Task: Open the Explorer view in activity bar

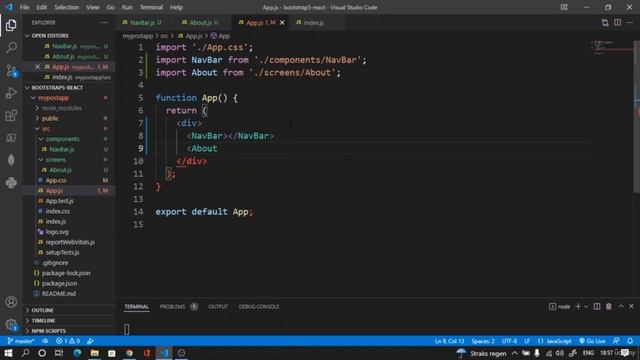Action: tap(11, 25)
